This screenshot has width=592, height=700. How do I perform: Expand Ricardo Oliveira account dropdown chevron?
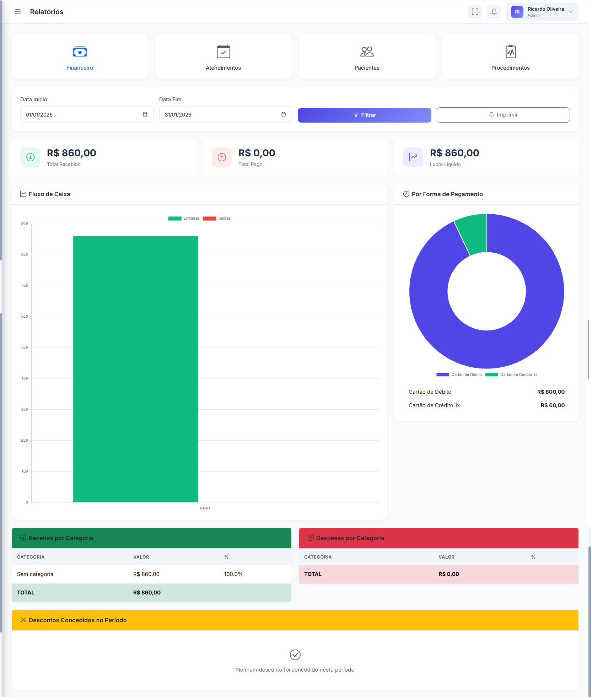pyautogui.click(x=571, y=12)
